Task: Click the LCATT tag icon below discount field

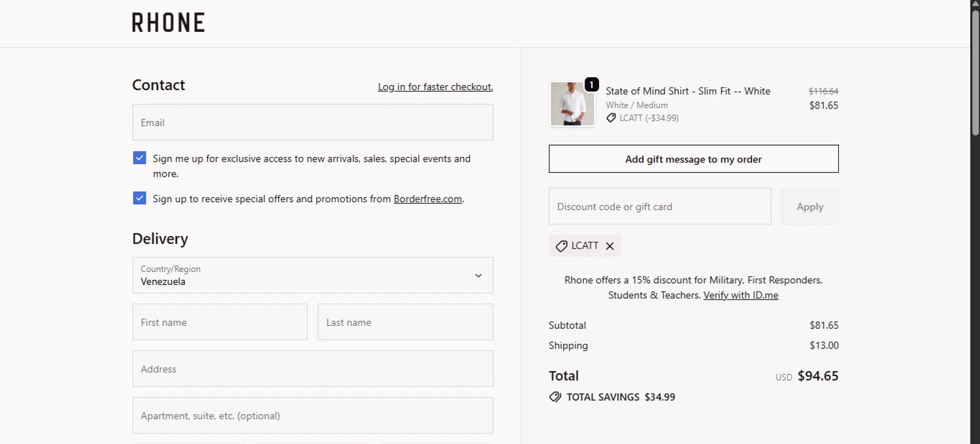Action: pyautogui.click(x=561, y=246)
